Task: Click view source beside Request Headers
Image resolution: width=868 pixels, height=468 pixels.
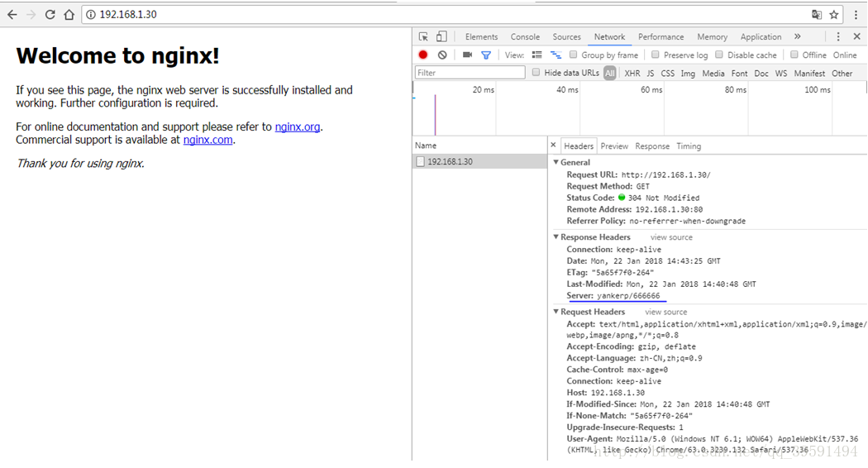Action: point(665,312)
